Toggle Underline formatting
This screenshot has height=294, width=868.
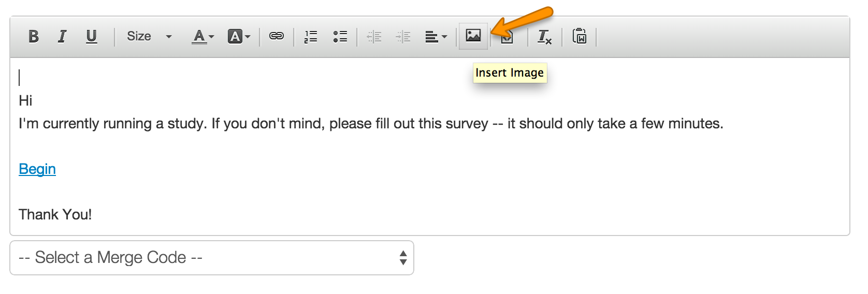pyautogui.click(x=91, y=36)
